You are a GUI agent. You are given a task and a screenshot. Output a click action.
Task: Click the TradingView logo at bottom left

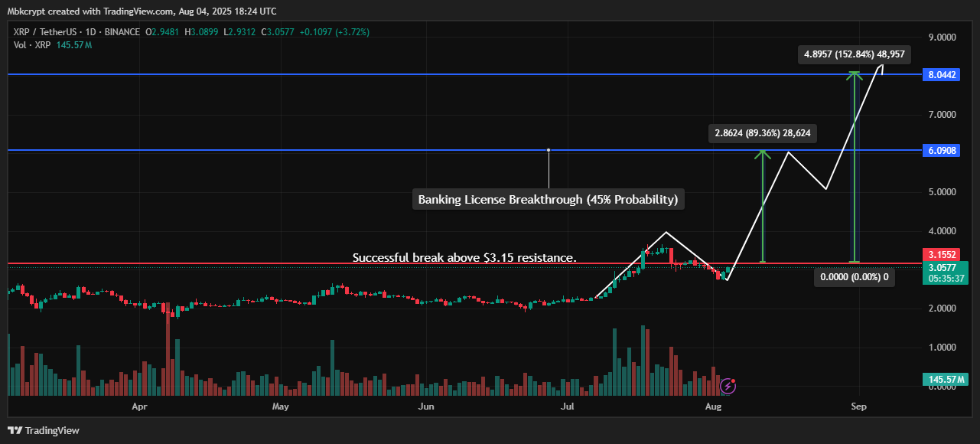[x=44, y=430]
